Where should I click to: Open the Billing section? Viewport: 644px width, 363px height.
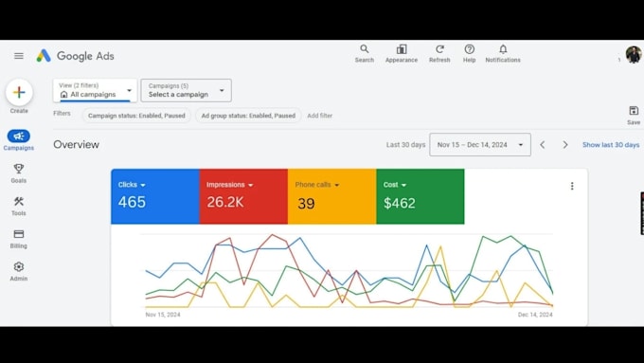coord(19,239)
